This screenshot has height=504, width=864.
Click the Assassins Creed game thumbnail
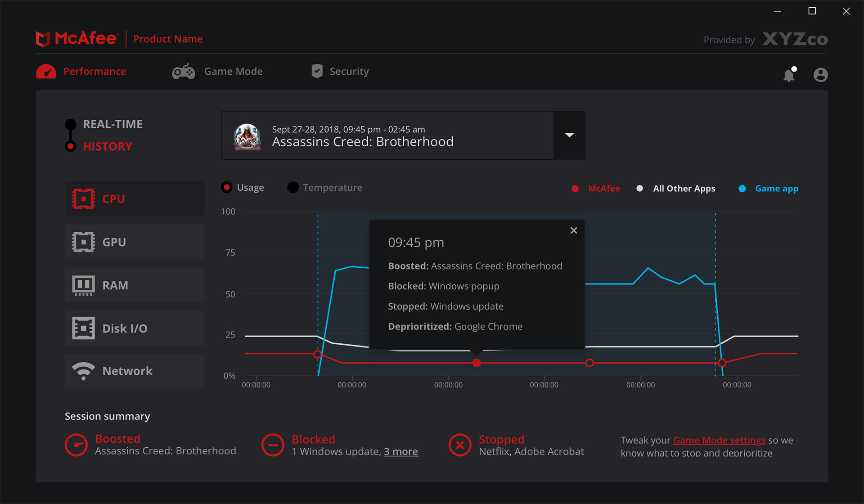point(247,136)
